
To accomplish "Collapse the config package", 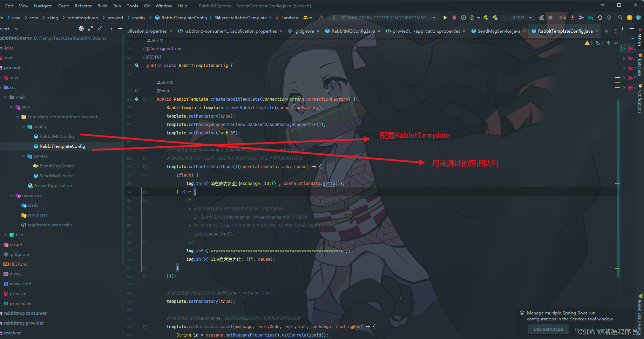I will coord(23,127).
